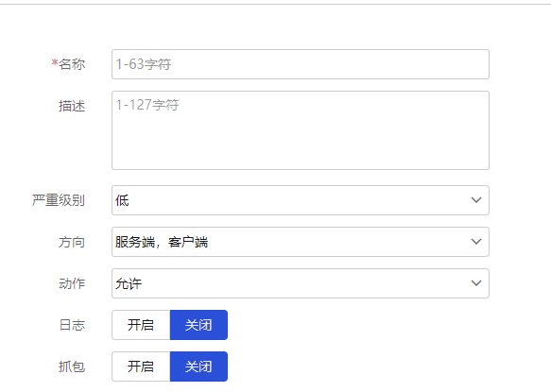551x392 pixels.
Task: Open the 动作 dropdown showing 允许
Action: pyautogui.click(x=301, y=283)
